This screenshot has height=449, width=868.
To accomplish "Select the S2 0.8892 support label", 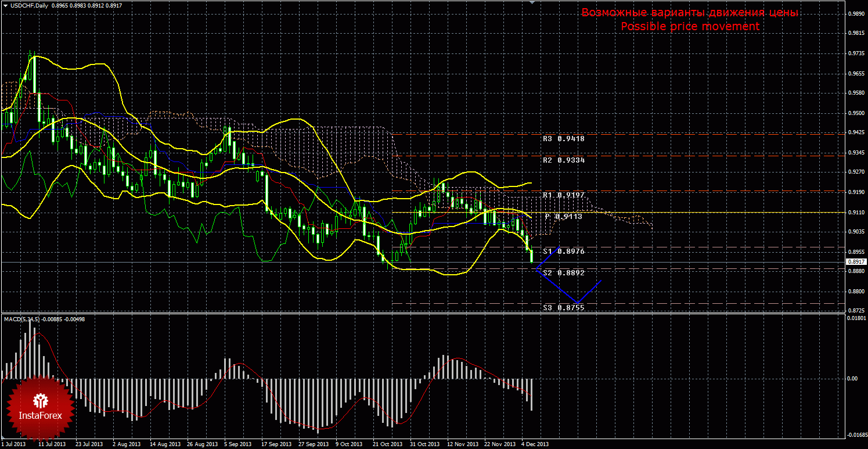I will pos(563,272).
